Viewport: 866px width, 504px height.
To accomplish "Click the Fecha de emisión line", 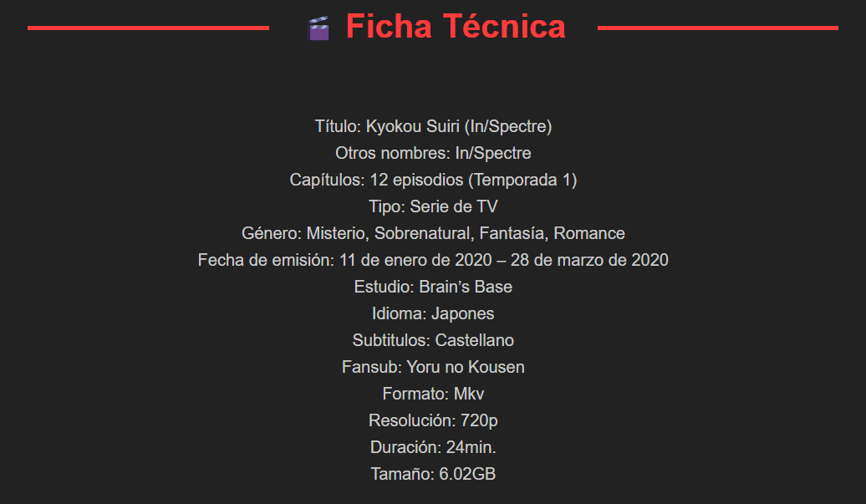I will point(433,261).
